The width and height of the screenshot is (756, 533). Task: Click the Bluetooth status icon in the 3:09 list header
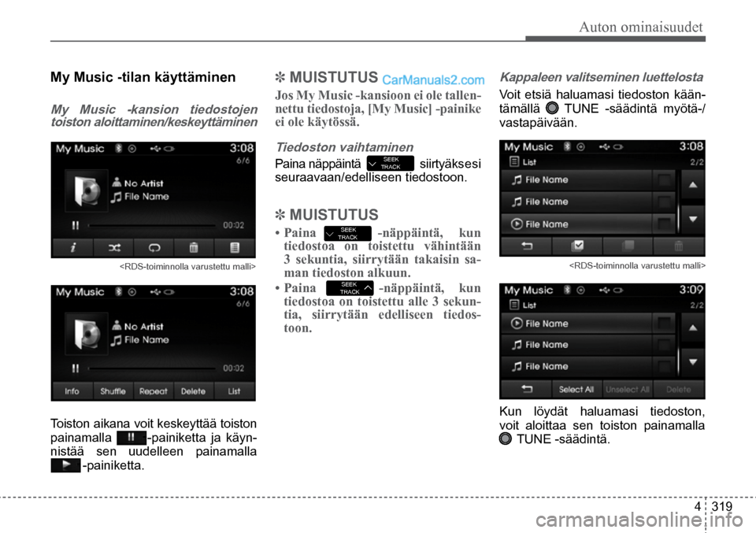click(x=568, y=290)
